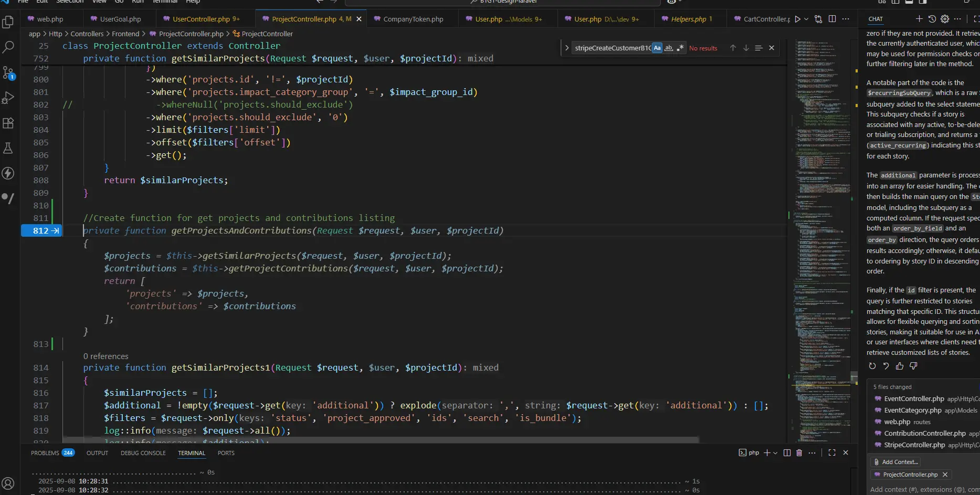Click in the find search input field

612,48
